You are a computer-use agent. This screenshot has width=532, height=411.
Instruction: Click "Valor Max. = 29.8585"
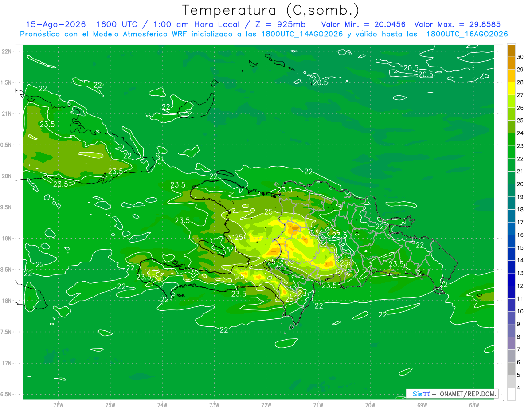(457, 24)
